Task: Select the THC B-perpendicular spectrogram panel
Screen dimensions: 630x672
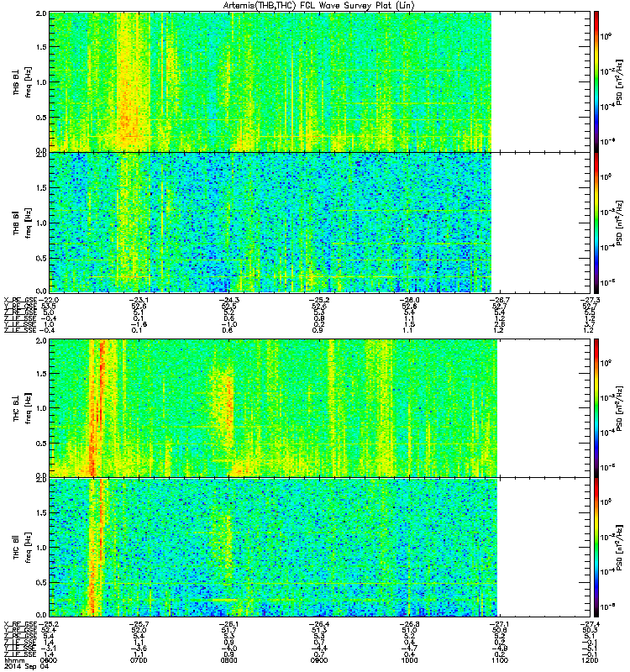Action: point(320,408)
